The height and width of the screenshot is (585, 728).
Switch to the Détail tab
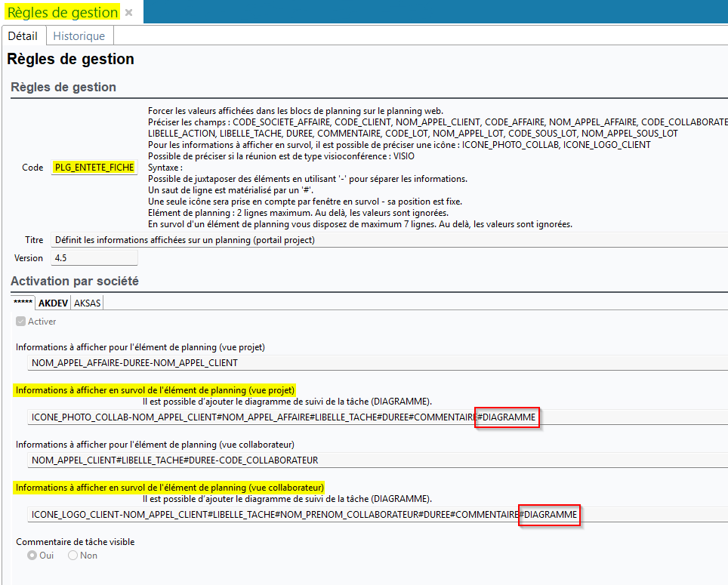tap(23, 35)
